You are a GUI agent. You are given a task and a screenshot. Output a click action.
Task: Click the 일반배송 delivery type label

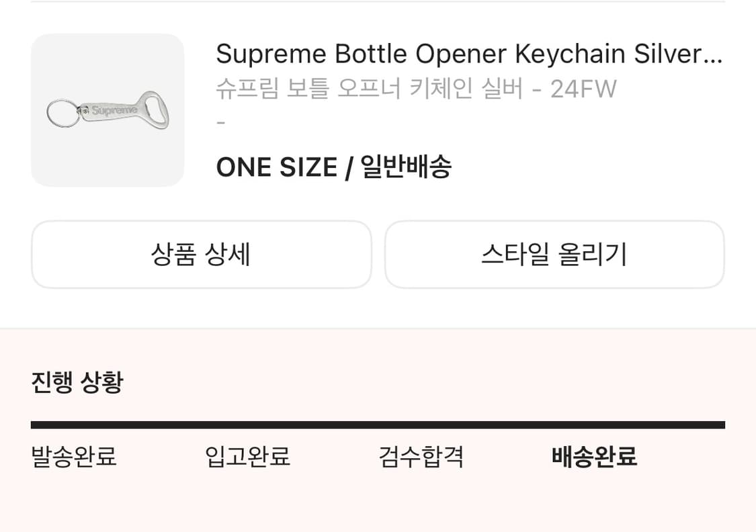tap(406, 167)
